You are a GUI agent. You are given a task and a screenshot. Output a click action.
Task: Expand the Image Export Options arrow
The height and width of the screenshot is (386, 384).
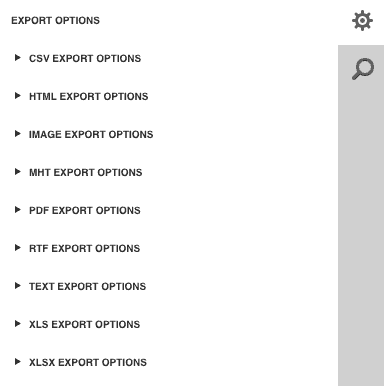[18, 134]
